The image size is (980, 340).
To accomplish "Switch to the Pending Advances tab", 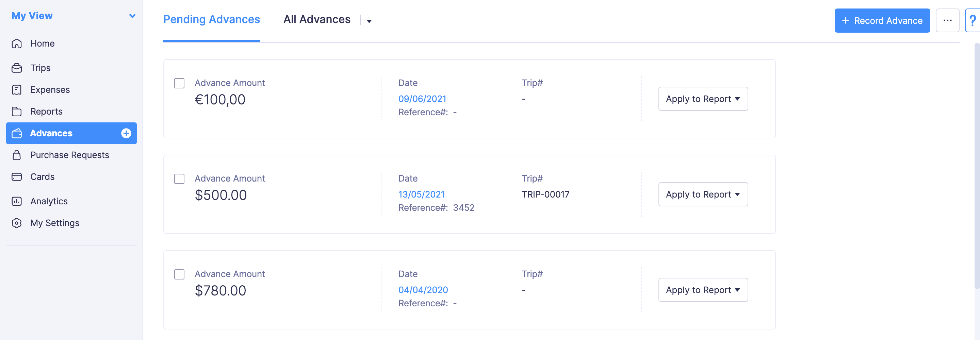I will [x=212, y=19].
